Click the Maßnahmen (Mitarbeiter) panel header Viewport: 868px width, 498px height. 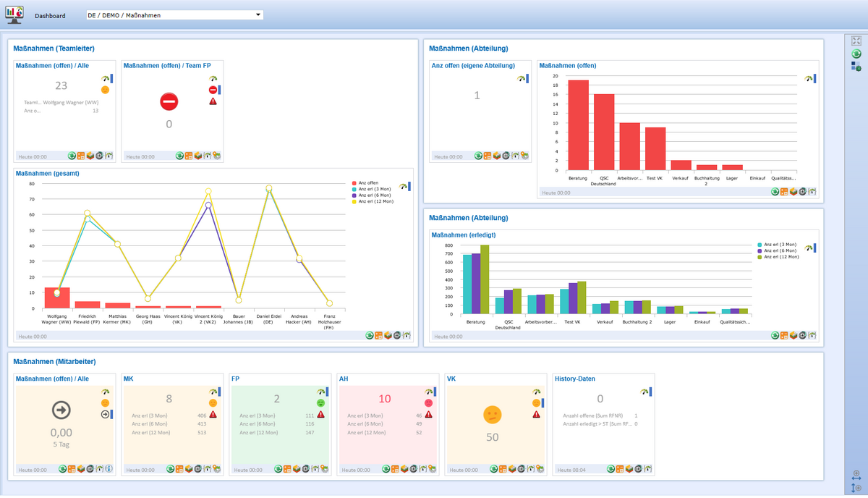pos(55,361)
